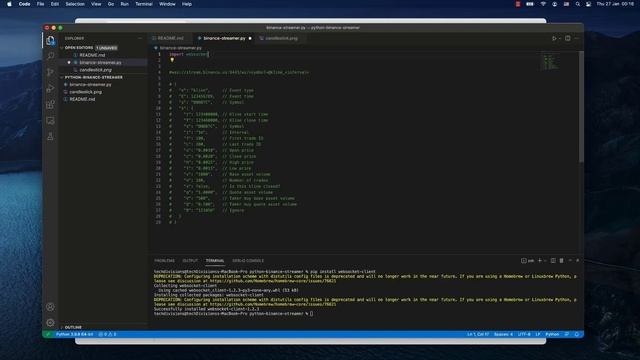The height and width of the screenshot is (360, 640).
Task: Open the editor More Actions ellipsis
Action: coord(576,38)
